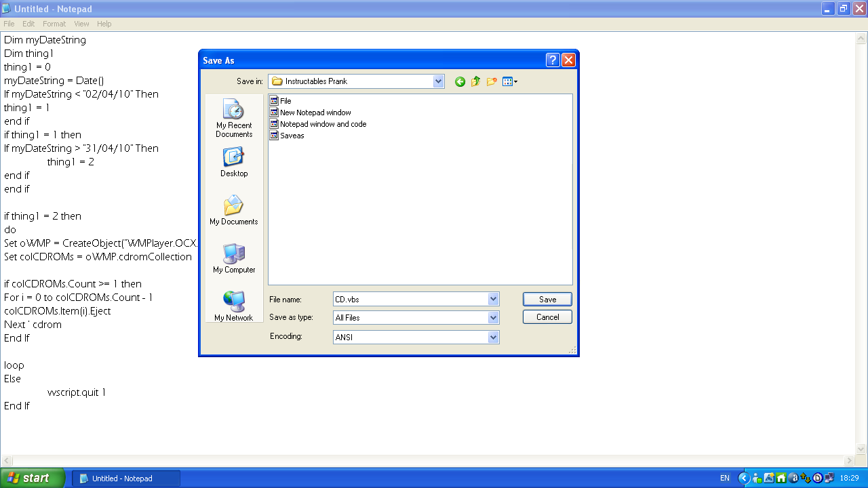
Task: Open the Format menu in Notepad
Action: [x=54, y=24]
